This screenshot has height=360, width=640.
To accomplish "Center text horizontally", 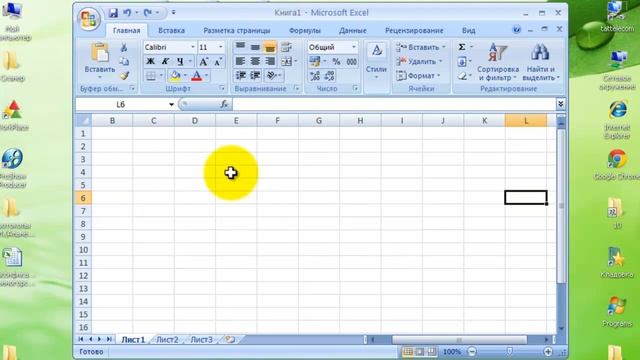I will (x=255, y=61).
